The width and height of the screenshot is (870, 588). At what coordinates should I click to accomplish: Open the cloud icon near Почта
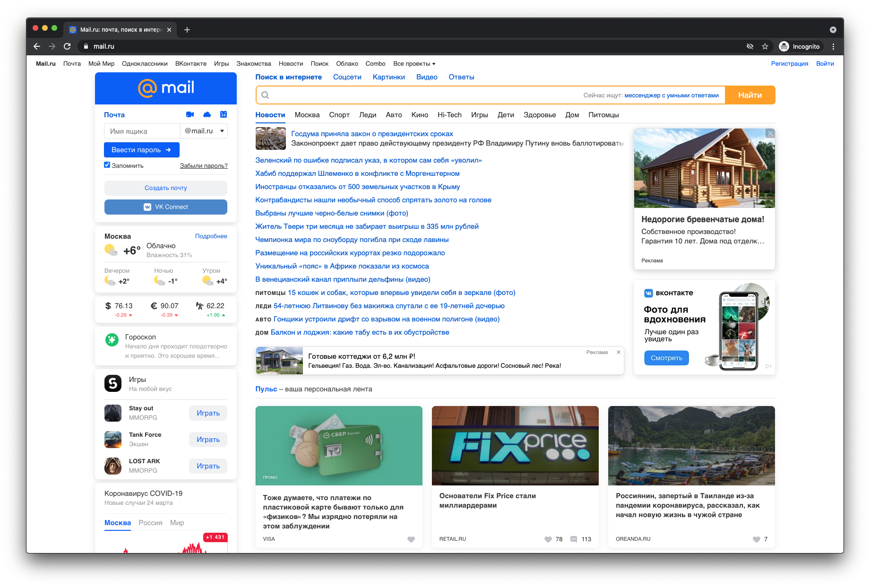pyautogui.click(x=207, y=114)
